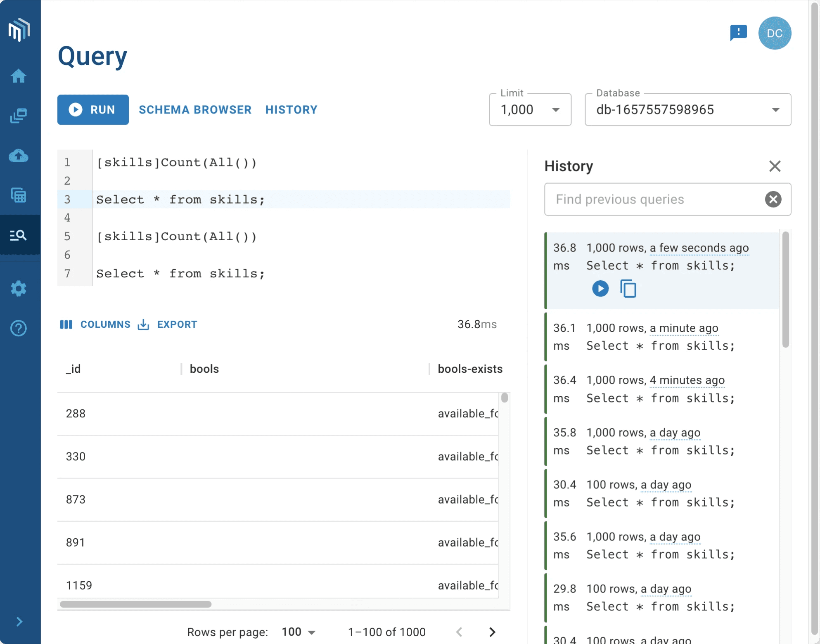Go to the next results page
The image size is (820, 644).
coord(492,632)
